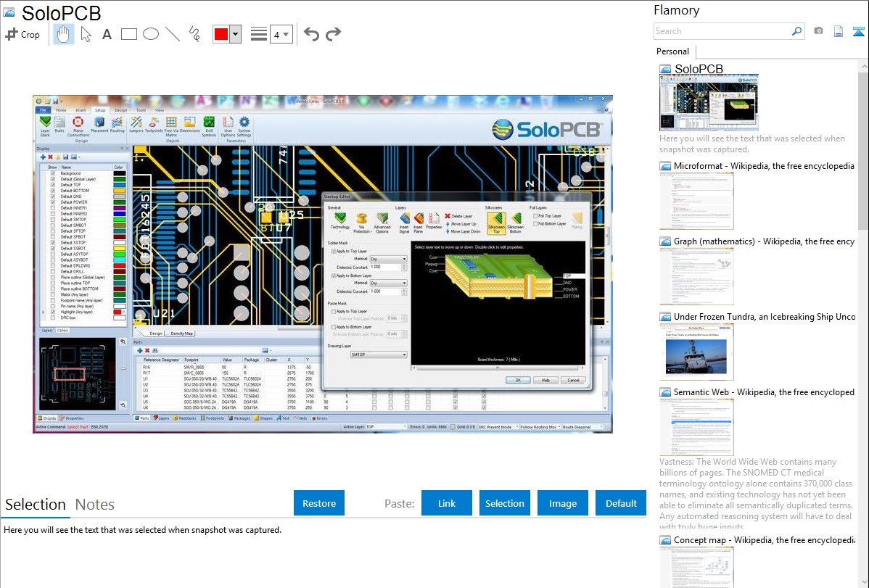Select the hand pan tool
Screen dimensions: 869x588
(63, 34)
